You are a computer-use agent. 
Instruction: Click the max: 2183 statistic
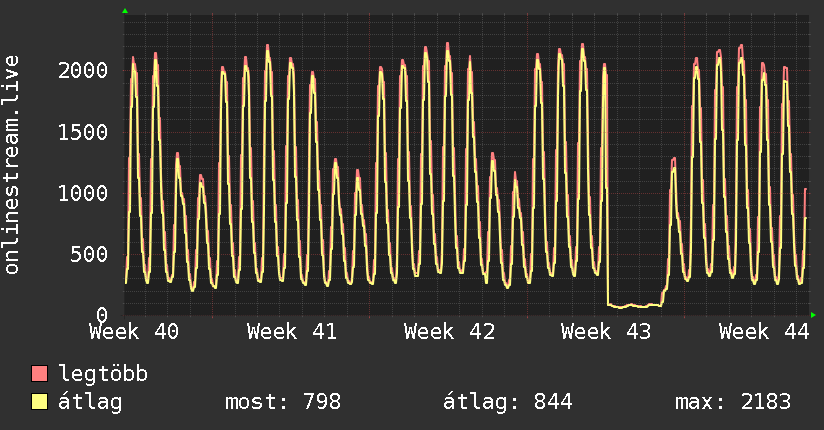click(733, 402)
